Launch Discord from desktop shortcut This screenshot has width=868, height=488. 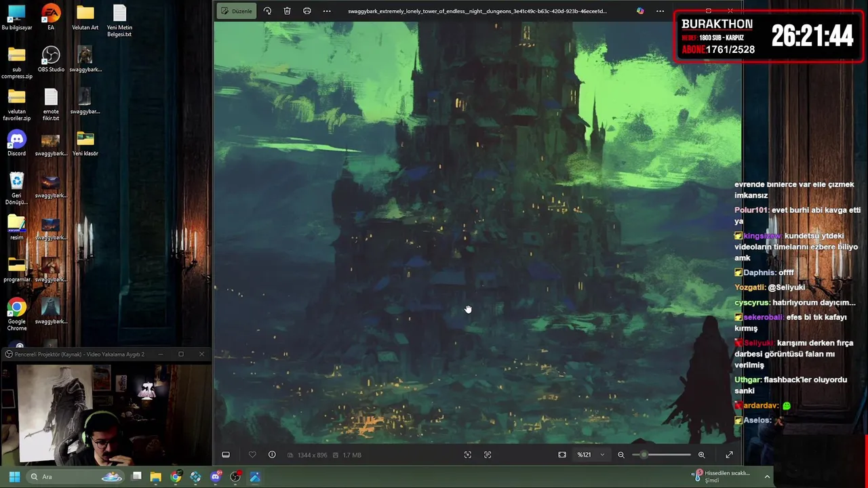[17, 144]
